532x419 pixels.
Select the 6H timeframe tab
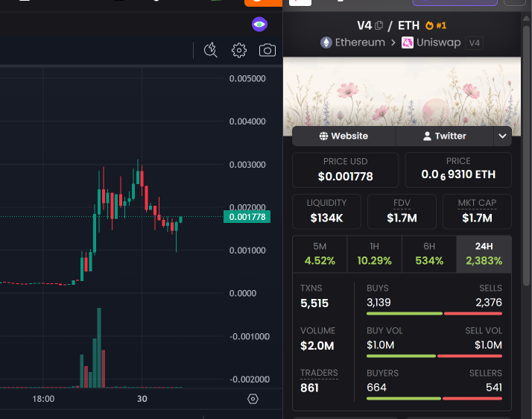point(429,254)
